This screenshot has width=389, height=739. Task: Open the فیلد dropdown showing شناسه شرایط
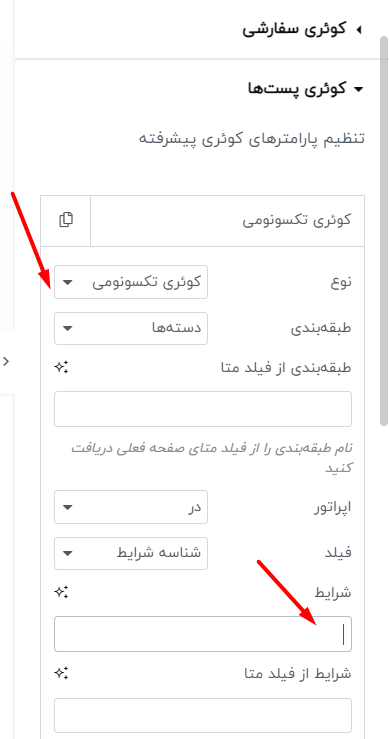pos(131,553)
